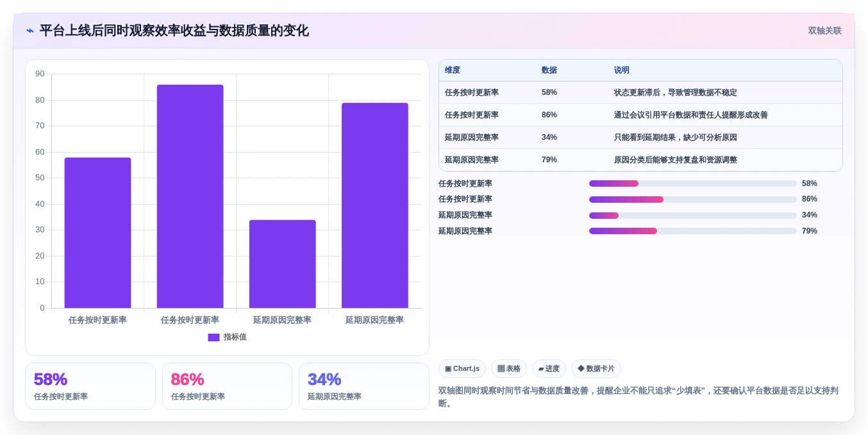Click the 数据卡片 tag
Screen dimensions: 868x435
(x=596, y=369)
